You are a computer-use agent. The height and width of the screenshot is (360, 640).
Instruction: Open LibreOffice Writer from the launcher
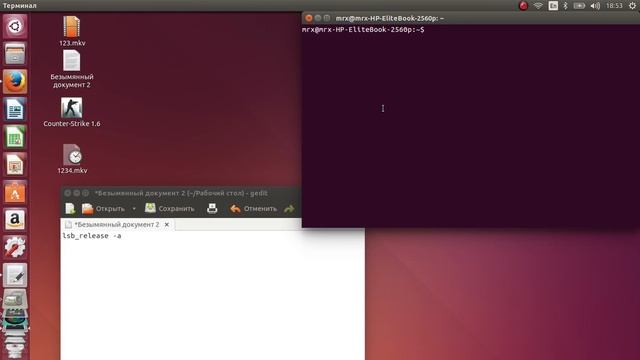(15, 109)
